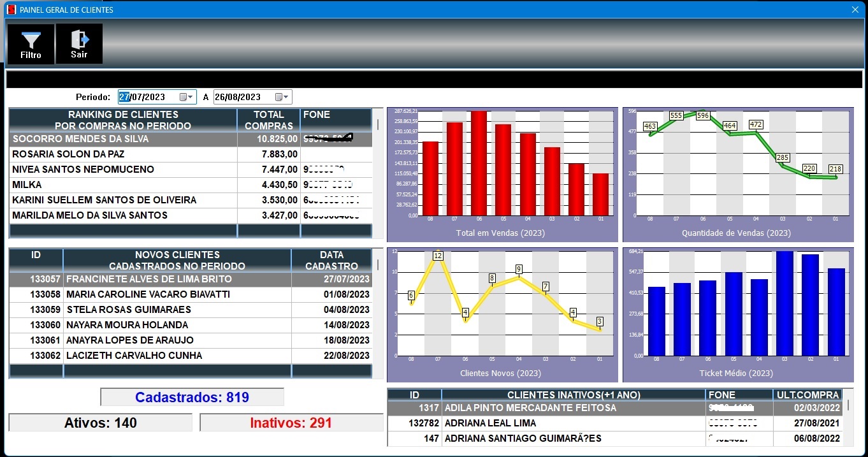
Task: Select inactive client ADRIANA SANTIAGO GUIMARÃ?ES
Action: (615, 439)
